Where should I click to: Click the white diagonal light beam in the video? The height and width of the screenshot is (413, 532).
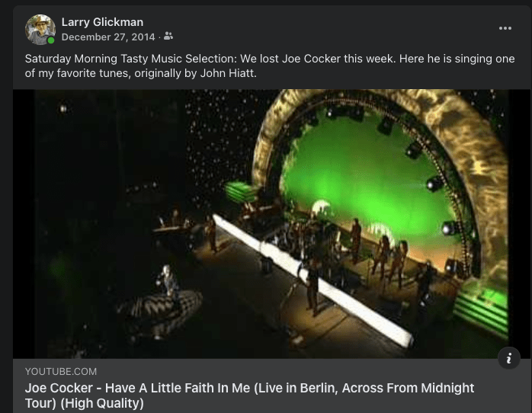click(x=312, y=280)
